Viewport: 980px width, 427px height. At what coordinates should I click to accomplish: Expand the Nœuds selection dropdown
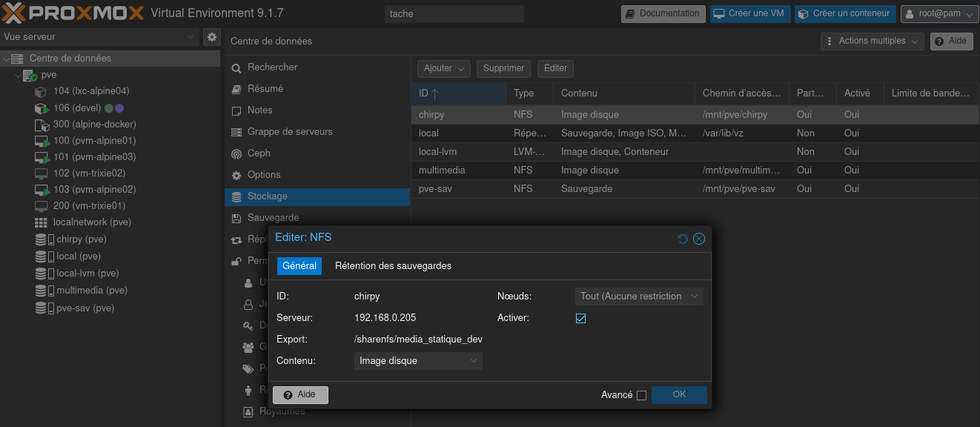coord(639,297)
